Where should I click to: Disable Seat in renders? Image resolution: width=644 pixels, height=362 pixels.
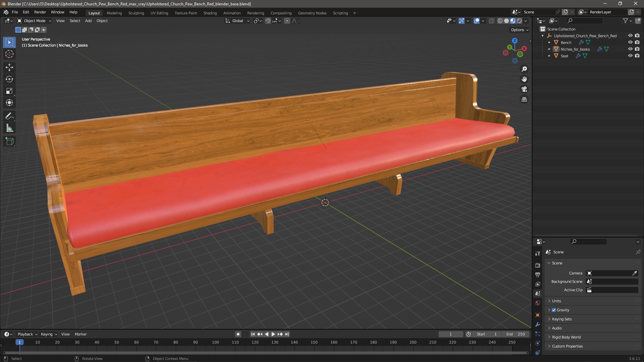[637, 56]
